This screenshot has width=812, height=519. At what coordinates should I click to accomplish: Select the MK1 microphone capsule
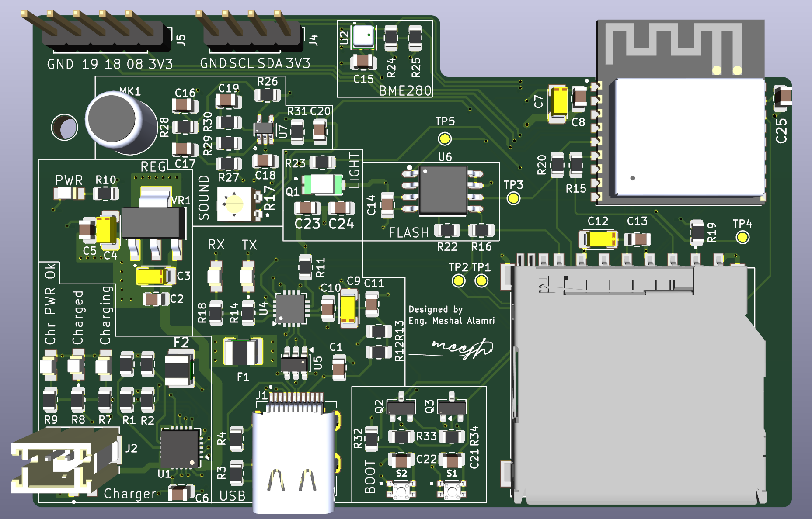tap(121, 122)
